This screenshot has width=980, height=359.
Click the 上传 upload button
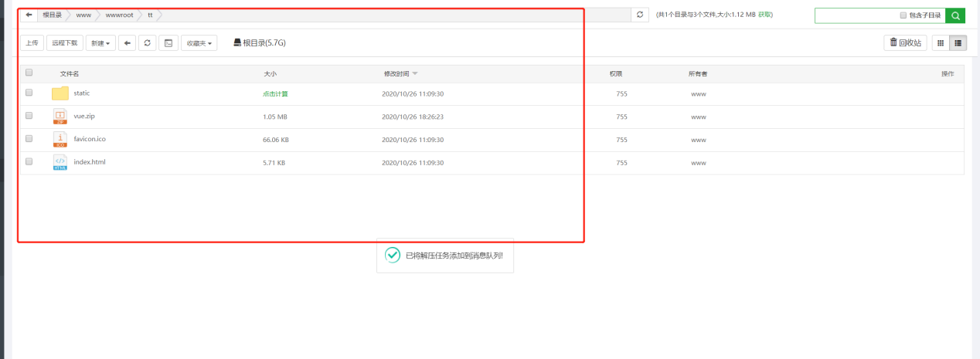[32, 43]
